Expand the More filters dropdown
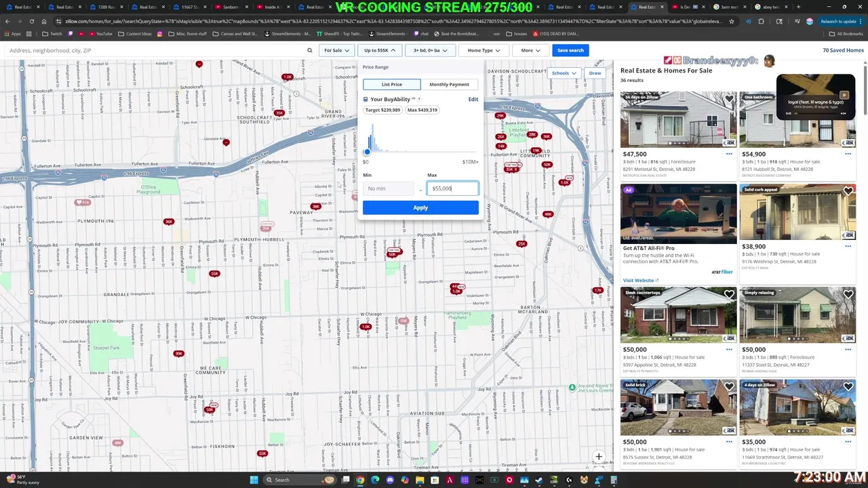Image resolution: width=868 pixels, height=488 pixels. click(x=531, y=50)
